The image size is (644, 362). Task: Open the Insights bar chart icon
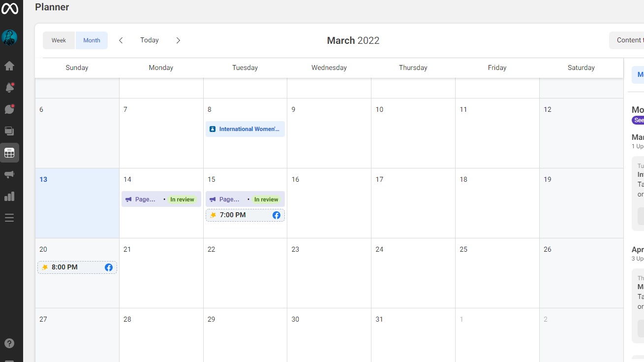point(9,196)
